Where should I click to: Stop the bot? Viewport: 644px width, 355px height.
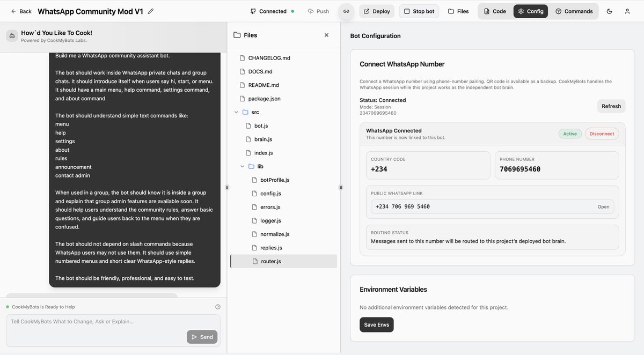(x=419, y=11)
